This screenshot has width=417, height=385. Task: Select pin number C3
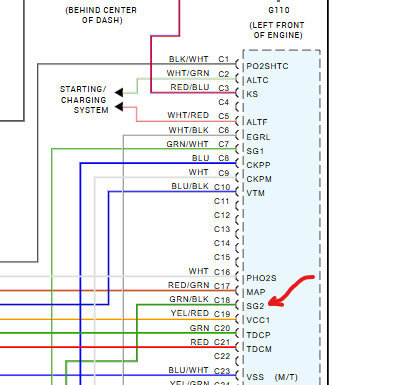224,88
